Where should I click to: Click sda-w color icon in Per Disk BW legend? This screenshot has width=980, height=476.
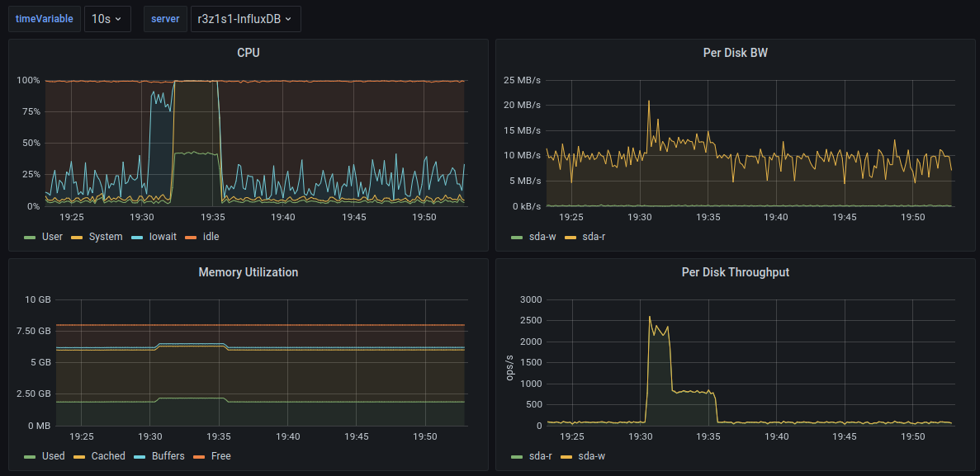[518, 237]
